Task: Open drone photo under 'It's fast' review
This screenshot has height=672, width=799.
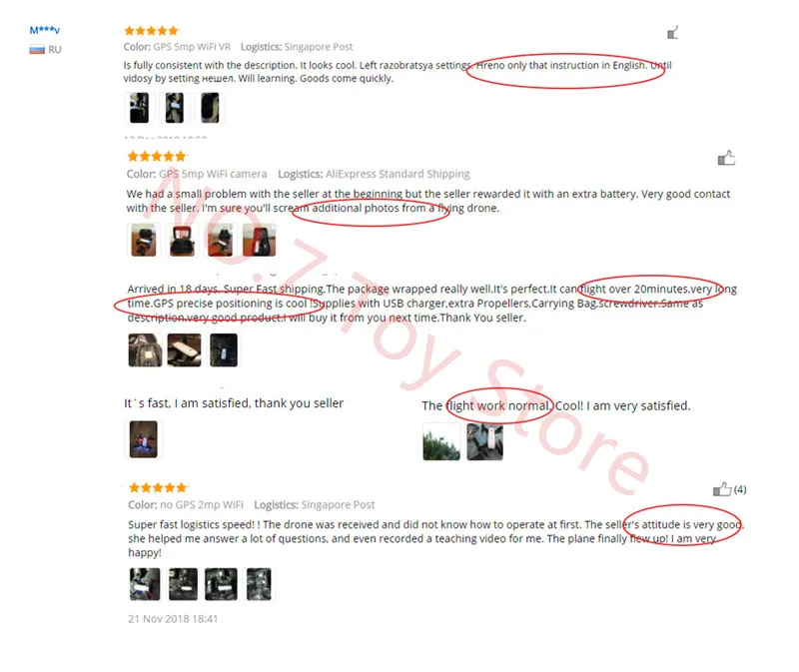Action: tap(144, 439)
